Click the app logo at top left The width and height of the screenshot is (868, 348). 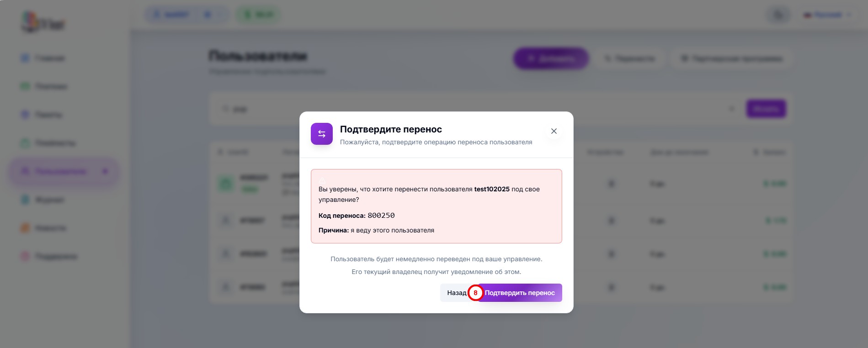[43, 22]
